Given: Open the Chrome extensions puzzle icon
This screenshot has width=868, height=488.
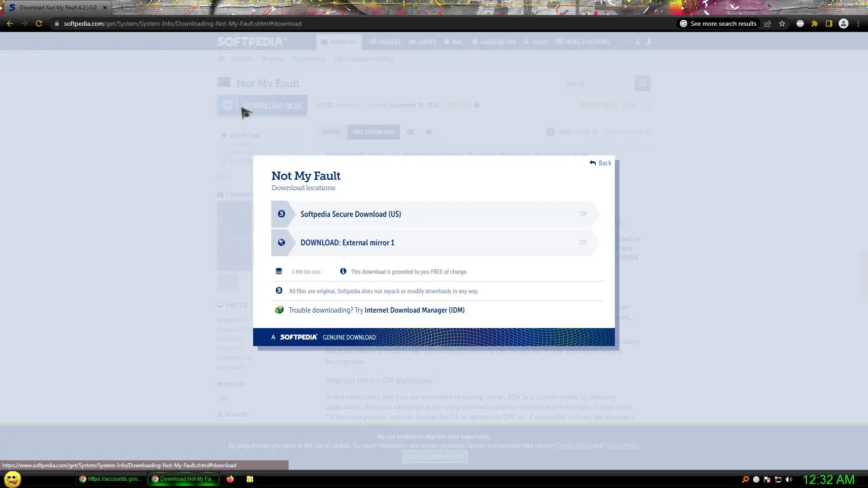Looking at the screenshot, I should coord(814,23).
